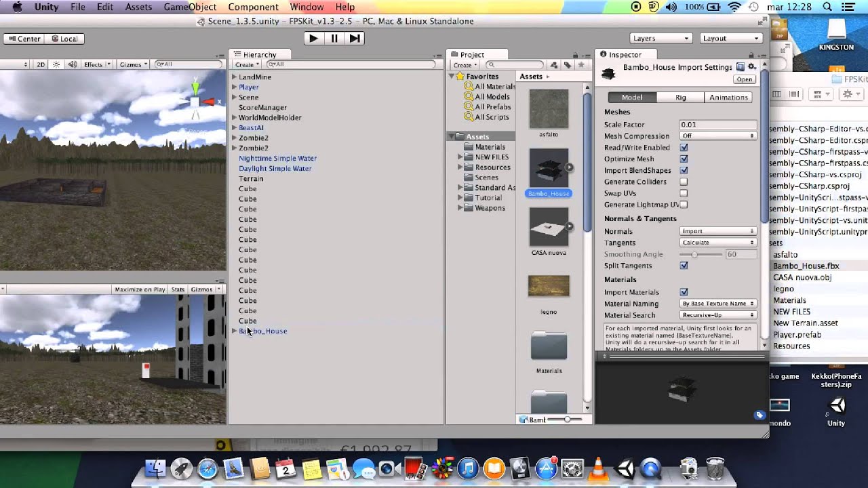Toggle scene lighting sun icon
The width and height of the screenshot is (868, 488).
56,64
